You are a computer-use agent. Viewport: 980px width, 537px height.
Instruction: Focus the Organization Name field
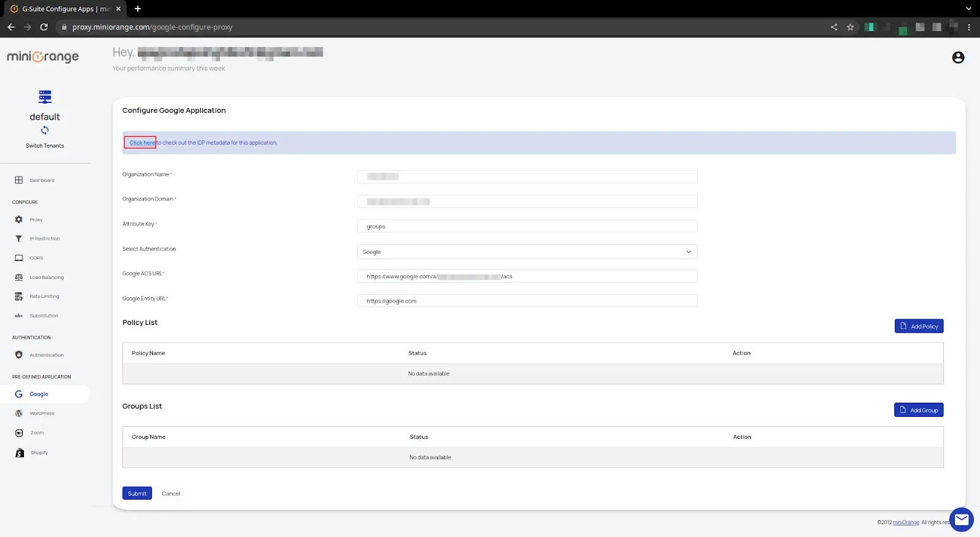[x=527, y=177]
